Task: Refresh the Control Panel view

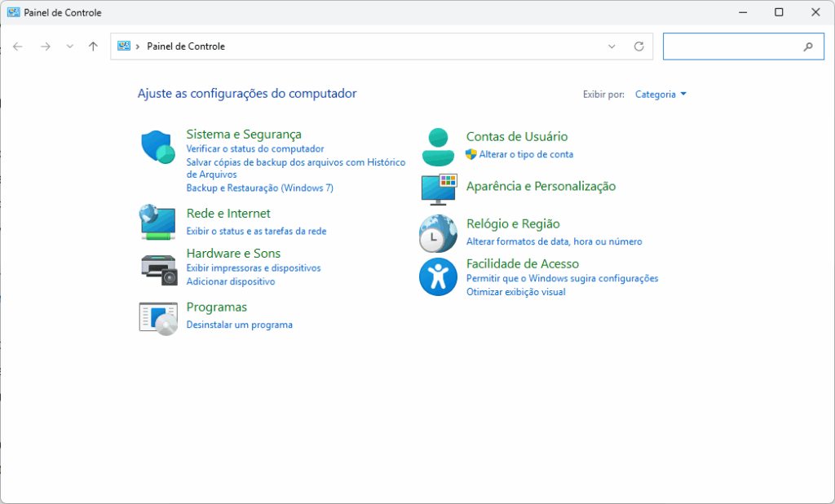Action: point(639,46)
